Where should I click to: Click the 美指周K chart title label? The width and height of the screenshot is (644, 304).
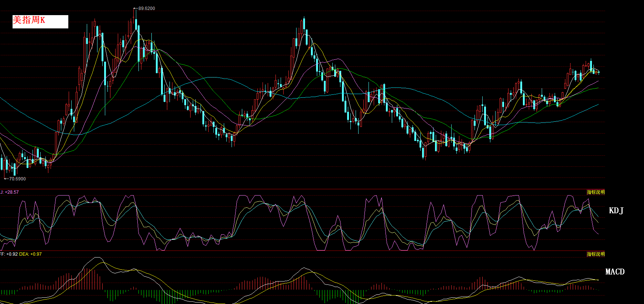click(x=40, y=21)
